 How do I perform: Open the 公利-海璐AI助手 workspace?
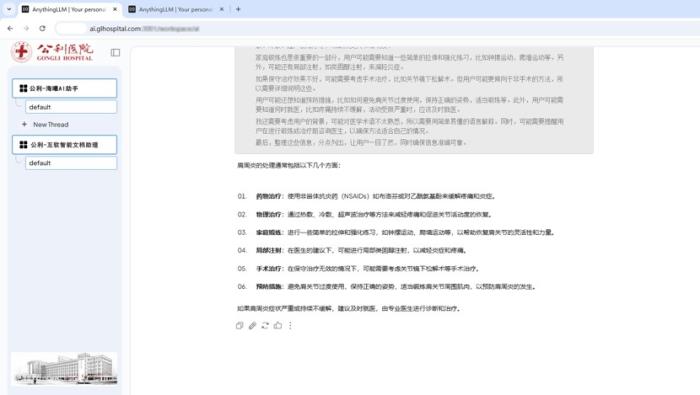[x=64, y=88]
